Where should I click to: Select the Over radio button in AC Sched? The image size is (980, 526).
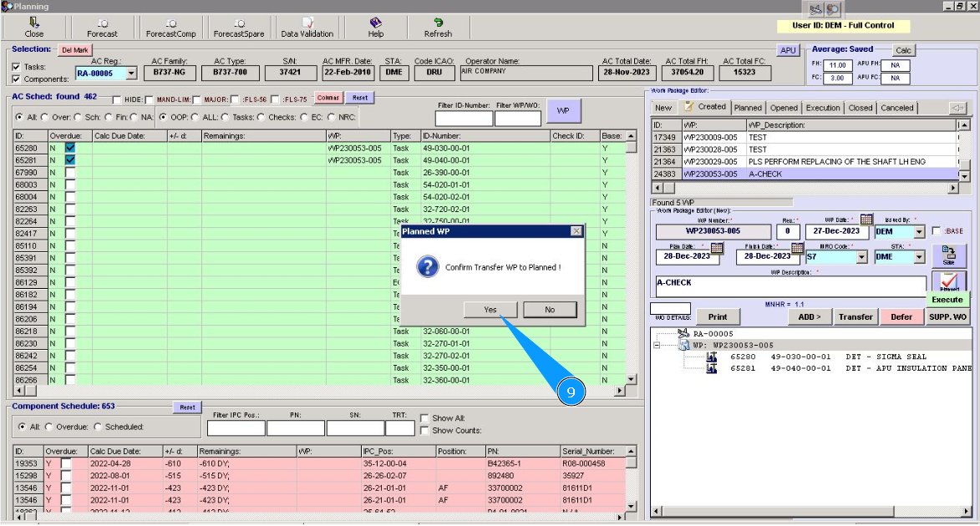coord(44,117)
